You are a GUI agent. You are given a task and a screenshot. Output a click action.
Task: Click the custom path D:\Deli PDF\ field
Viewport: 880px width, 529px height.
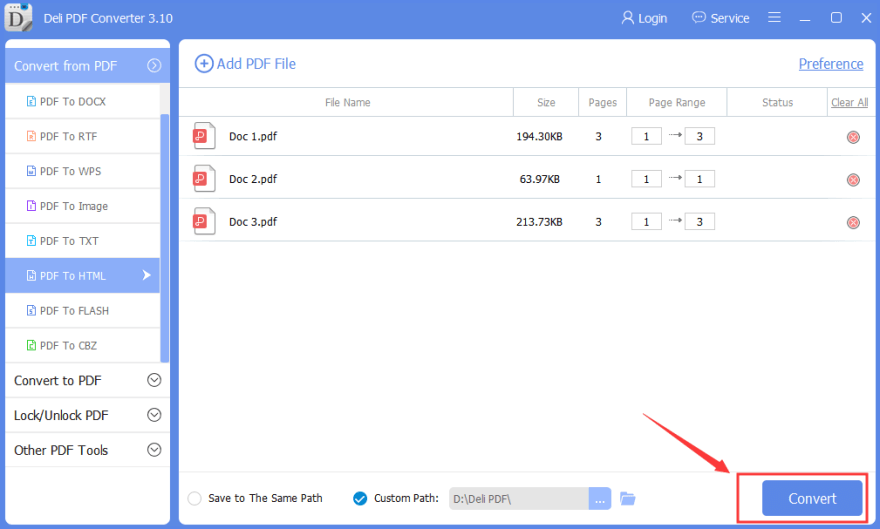tap(519, 499)
